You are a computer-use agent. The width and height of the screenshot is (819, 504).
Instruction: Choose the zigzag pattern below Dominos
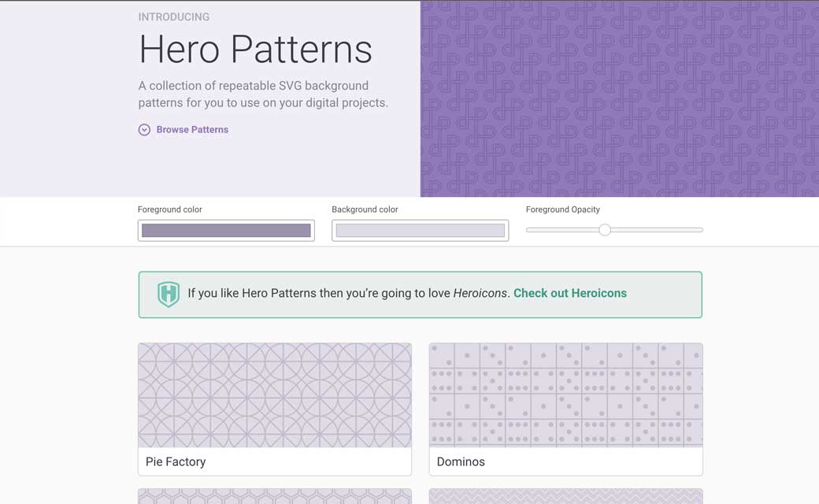pyautogui.click(x=565, y=496)
